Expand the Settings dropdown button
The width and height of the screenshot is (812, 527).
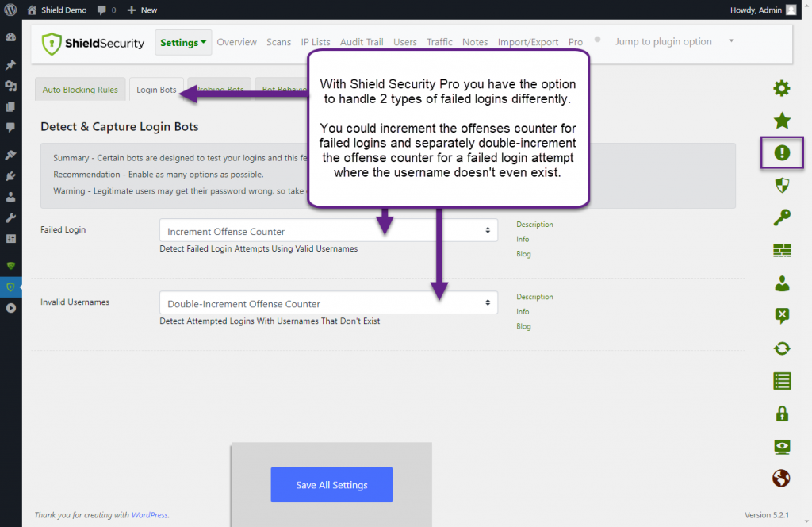coord(183,43)
